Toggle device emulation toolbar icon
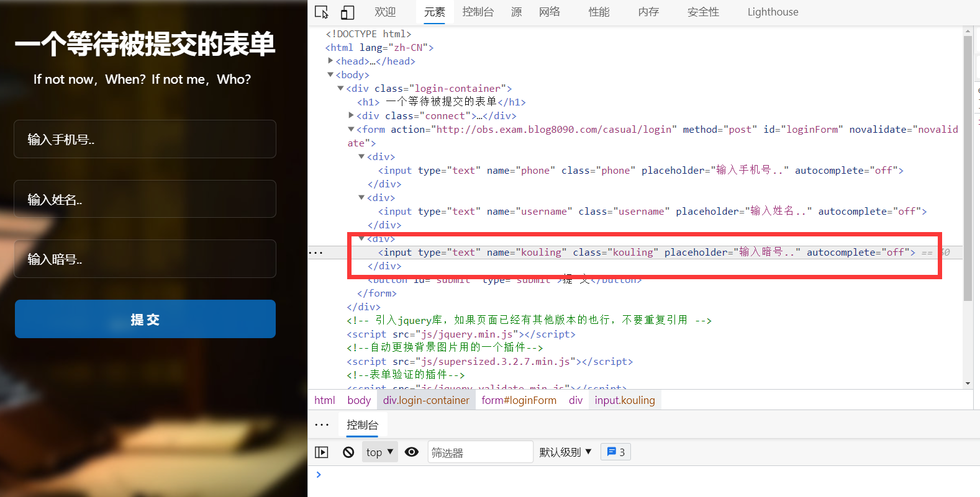The height and width of the screenshot is (497, 980). pos(348,12)
